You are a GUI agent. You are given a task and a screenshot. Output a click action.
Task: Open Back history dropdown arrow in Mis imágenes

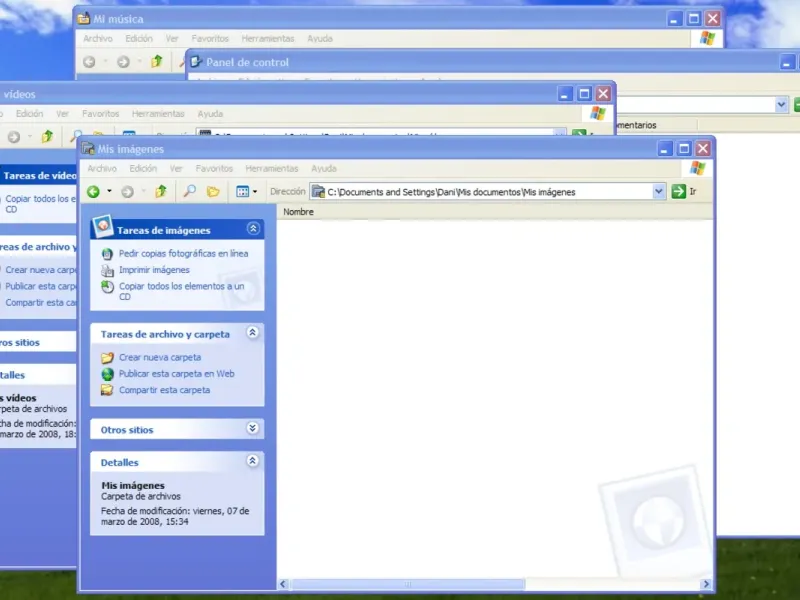click(109, 192)
